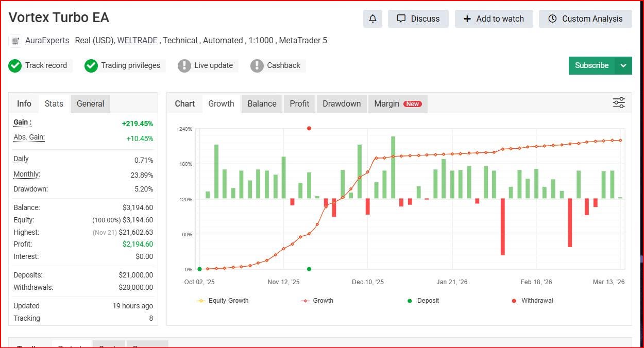This screenshot has width=644, height=348.
Task: Click the Abs. Gain label
Action: click(29, 137)
